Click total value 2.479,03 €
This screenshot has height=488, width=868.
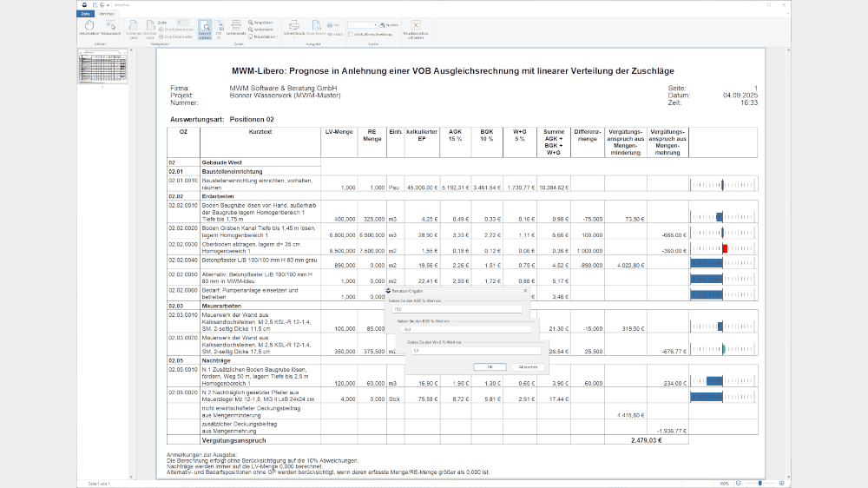point(646,440)
